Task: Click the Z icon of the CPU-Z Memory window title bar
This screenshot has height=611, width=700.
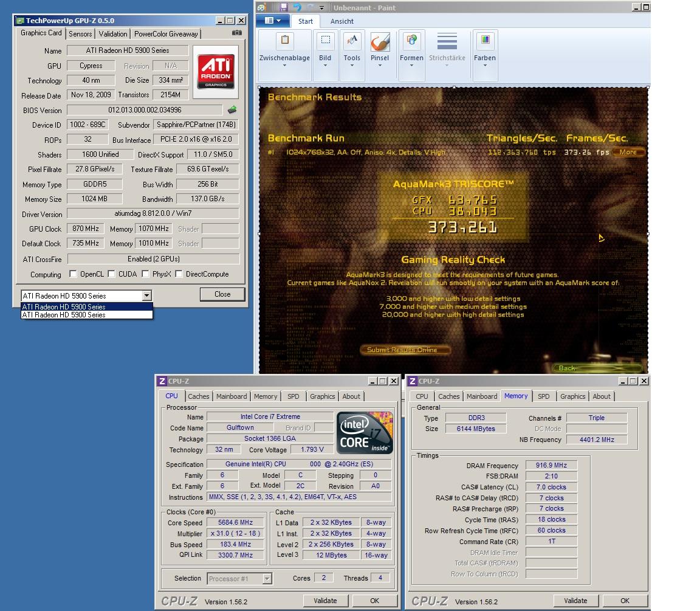Action: [x=413, y=381]
